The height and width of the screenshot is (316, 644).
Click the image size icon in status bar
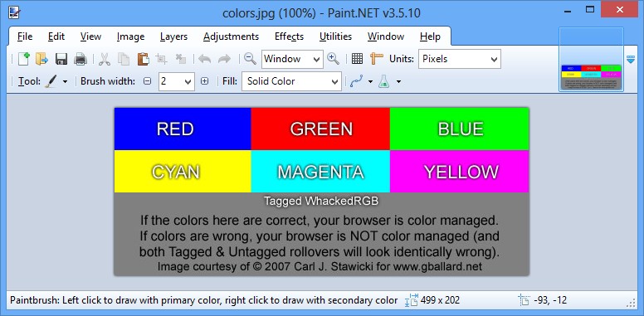tap(412, 300)
